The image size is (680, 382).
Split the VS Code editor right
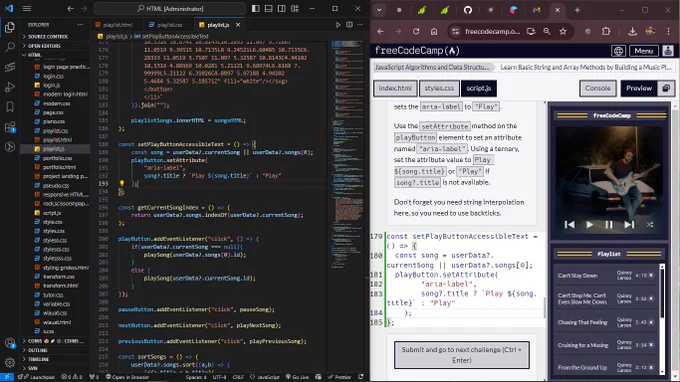pos(349,25)
